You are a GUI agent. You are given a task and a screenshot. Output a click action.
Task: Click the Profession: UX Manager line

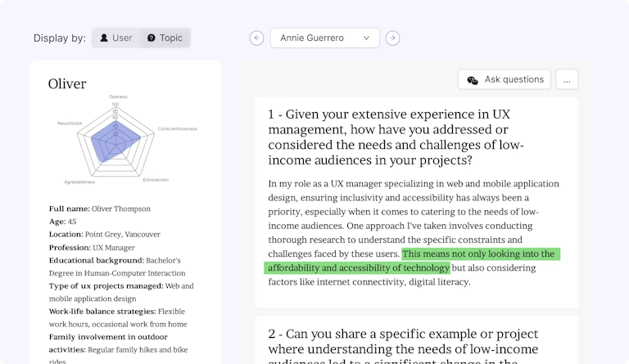pyautogui.click(x=92, y=247)
